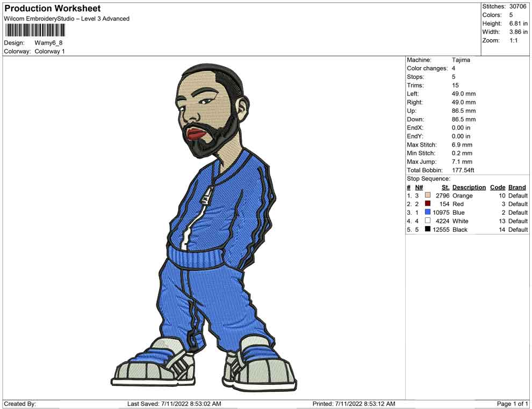Click the Page 1 of 1 footer

[x=513, y=404]
